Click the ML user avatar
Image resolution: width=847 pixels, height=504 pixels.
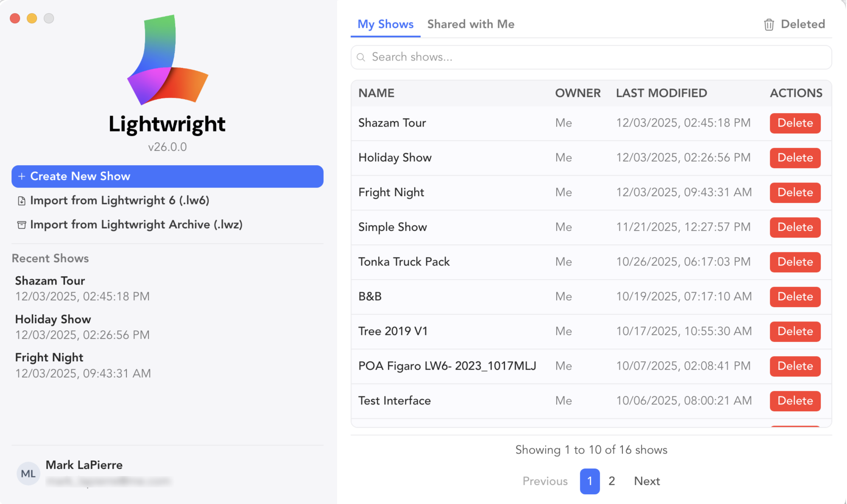[28, 474]
